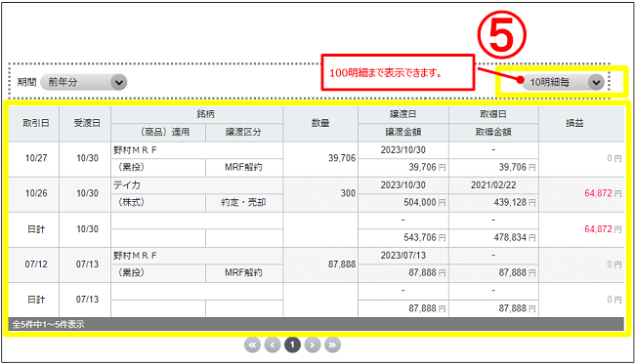Screen dimensions: 635x364
Task: Go to last page with double-right arrow
Action: coord(332,345)
